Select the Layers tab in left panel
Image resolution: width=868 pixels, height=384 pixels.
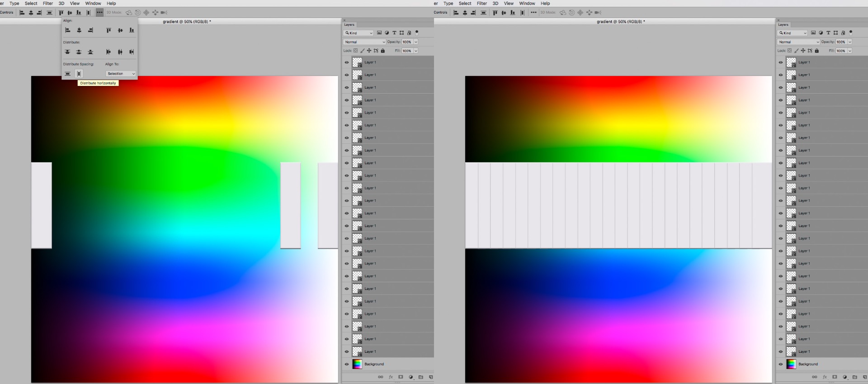click(x=349, y=25)
